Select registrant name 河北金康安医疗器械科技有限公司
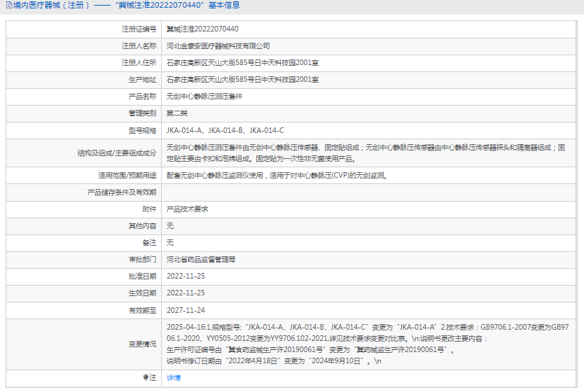 pos(218,46)
